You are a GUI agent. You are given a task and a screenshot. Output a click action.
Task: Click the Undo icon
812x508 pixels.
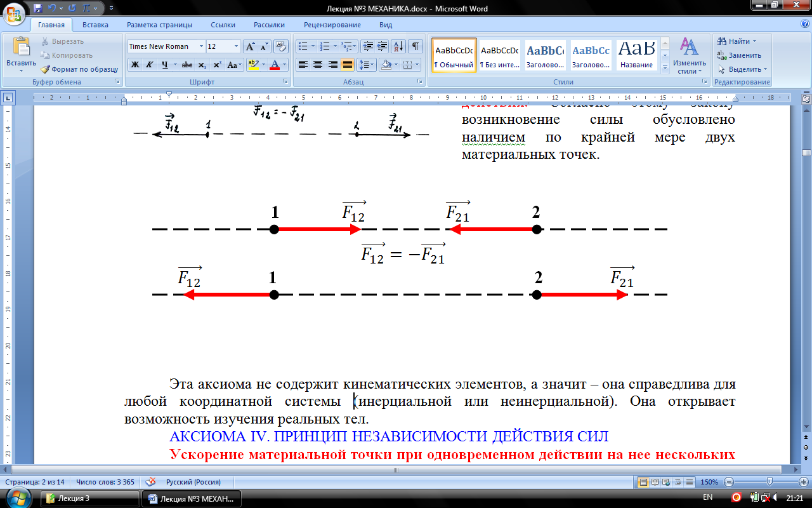(51, 8)
